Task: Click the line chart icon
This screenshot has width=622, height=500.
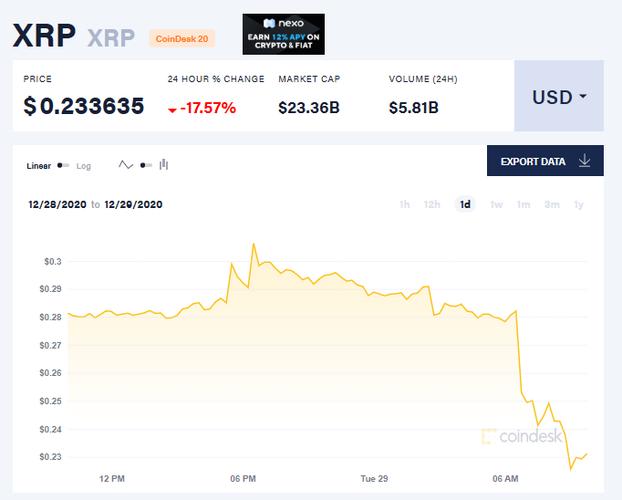Action: (x=126, y=165)
